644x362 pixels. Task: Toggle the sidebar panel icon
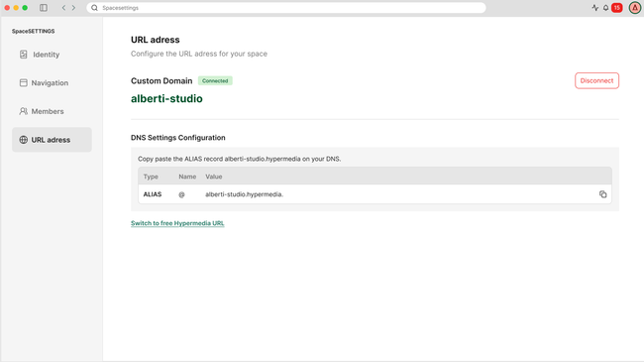44,8
